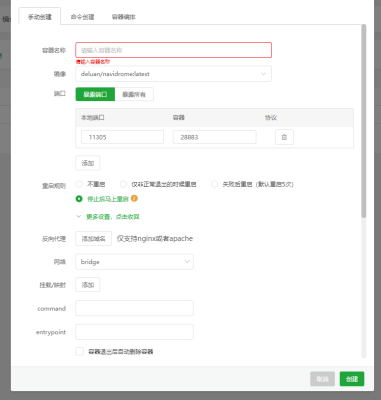Switch to the 手动创建 tab
Screen dimensions: 381x400
(x=40, y=17)
